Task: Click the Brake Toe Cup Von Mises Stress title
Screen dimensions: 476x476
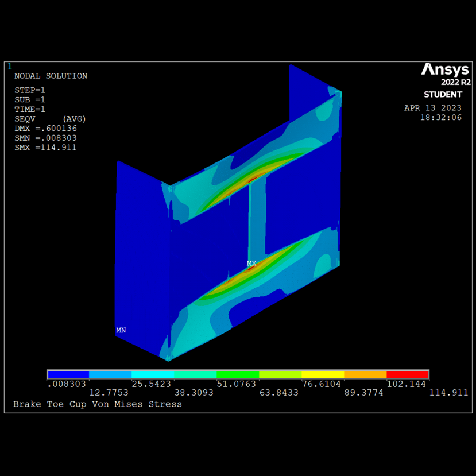Action: point(98,404)
